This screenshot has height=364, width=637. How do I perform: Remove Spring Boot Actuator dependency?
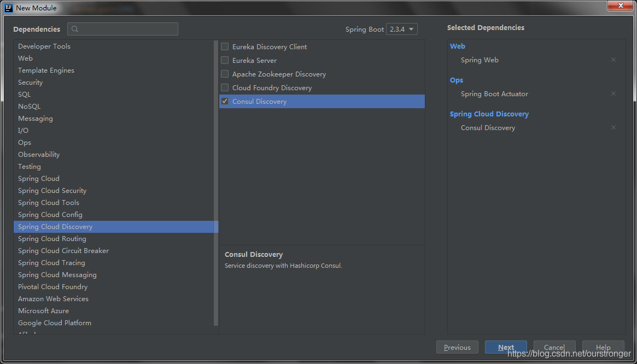coord(613,93)
